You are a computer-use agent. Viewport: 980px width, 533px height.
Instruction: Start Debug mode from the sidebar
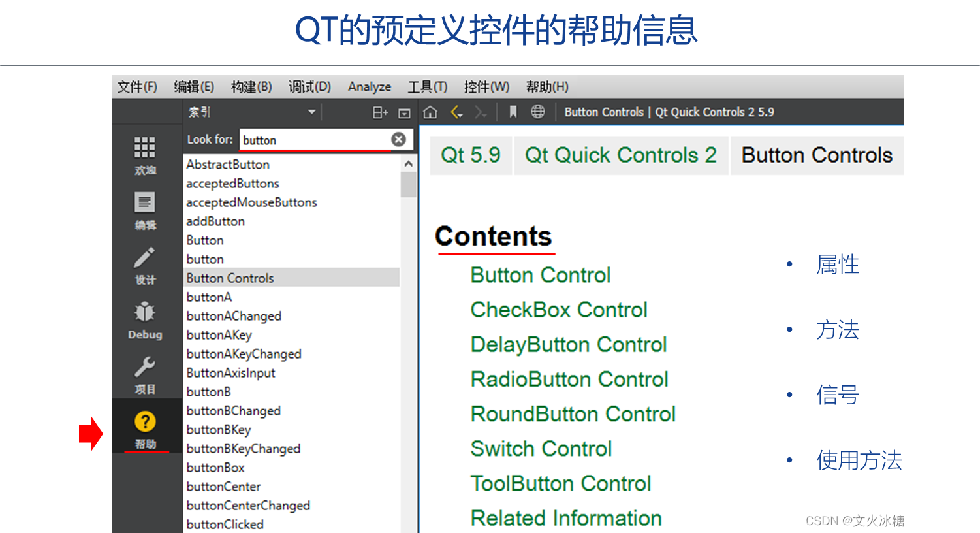[144, 313]
